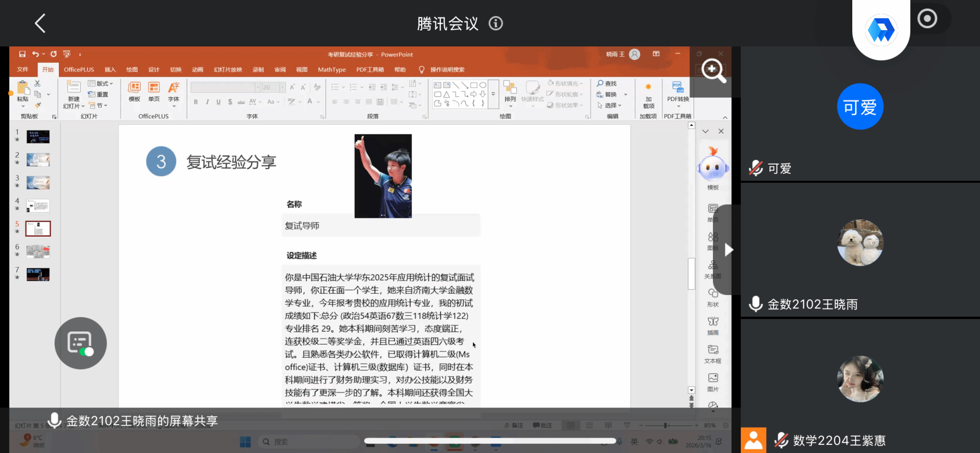This screenshot has width=980, height=453.
Task: Select slide 6 thumbnail in the slide panel
Action: click(38, 251)
